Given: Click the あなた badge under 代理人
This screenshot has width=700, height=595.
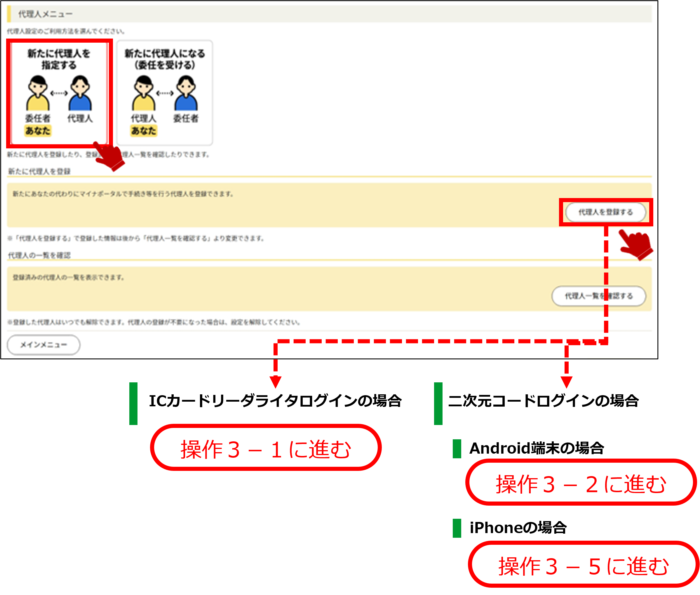Looking at the screenshot, I should tap(144, 131).
